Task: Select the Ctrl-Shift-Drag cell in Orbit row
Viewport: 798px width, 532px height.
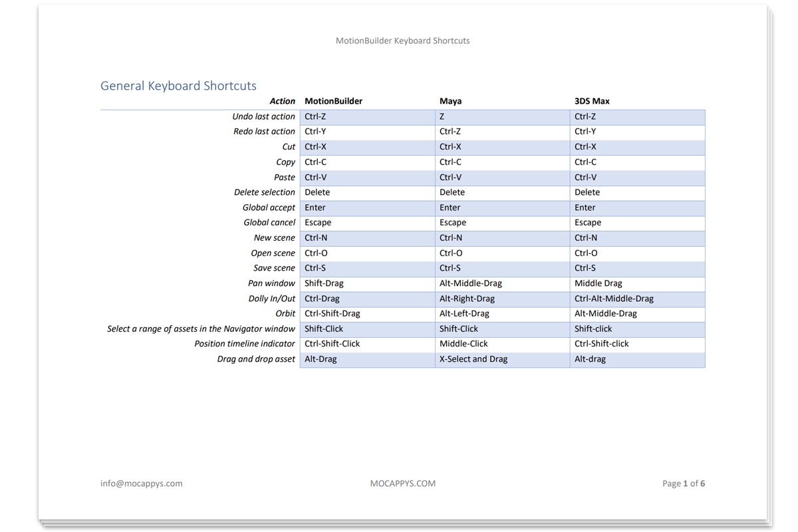Action: (332, 313)
